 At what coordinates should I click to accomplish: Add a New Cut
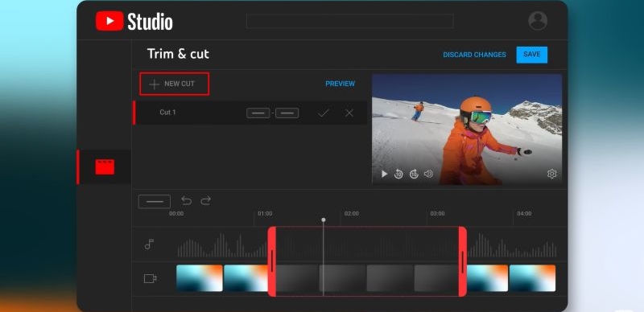coord(175,84)
